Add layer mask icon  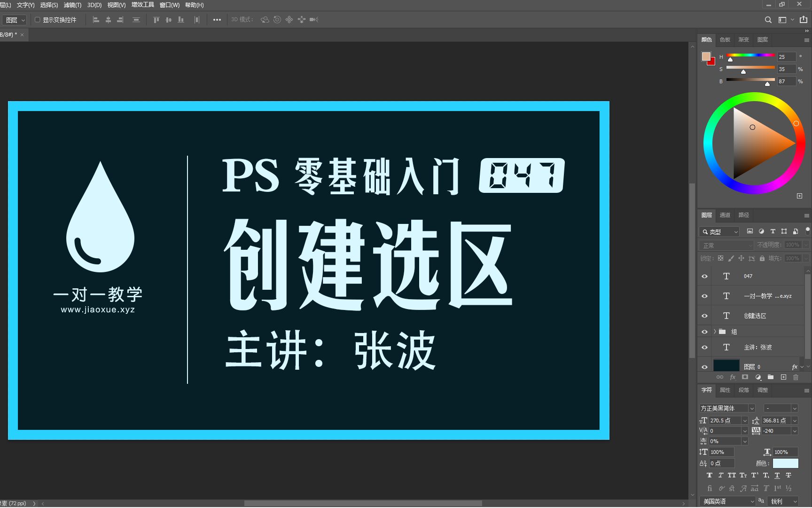(745, 377)
